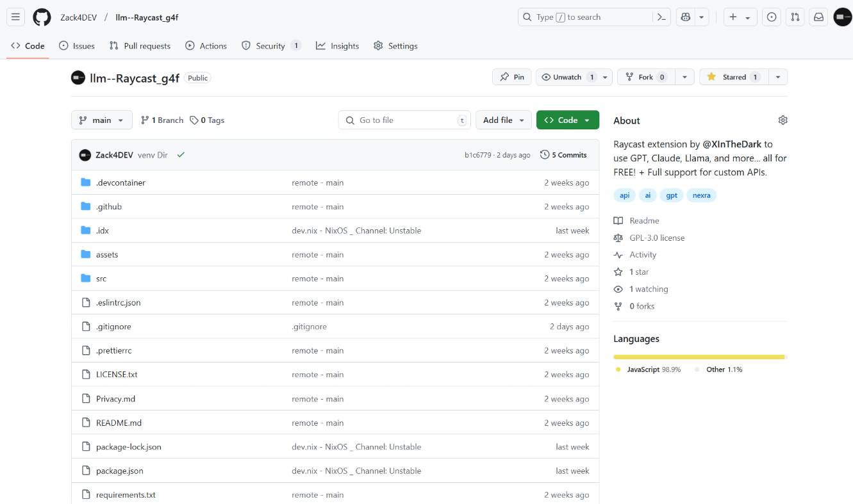
Task: View the 0 Tags link
Action: (207, 120)
